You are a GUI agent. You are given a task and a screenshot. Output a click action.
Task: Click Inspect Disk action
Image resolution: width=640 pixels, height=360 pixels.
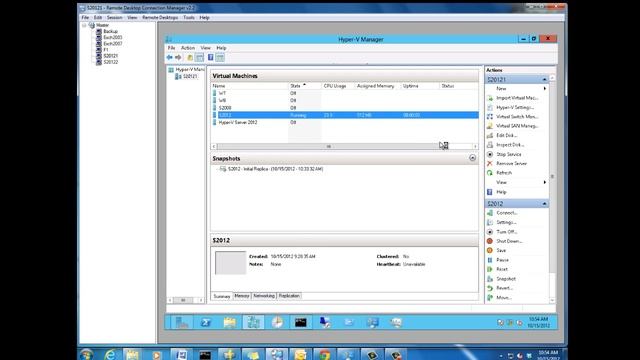pos(510,145)
